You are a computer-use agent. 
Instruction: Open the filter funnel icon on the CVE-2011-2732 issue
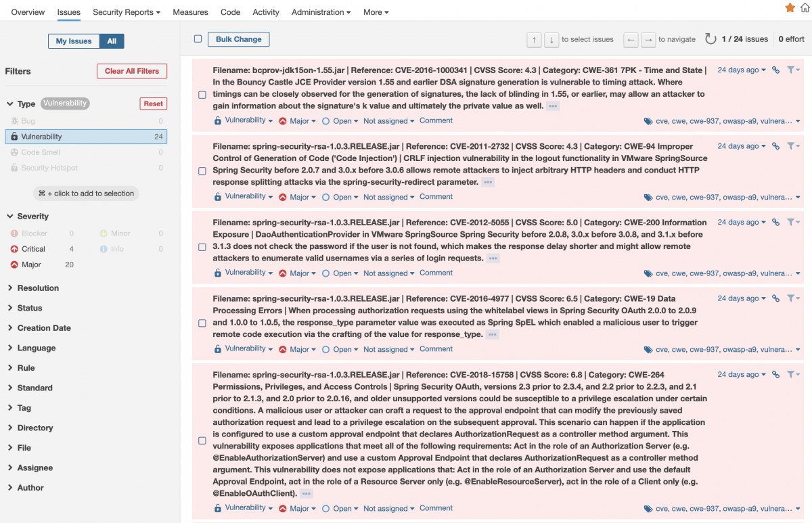792,145
